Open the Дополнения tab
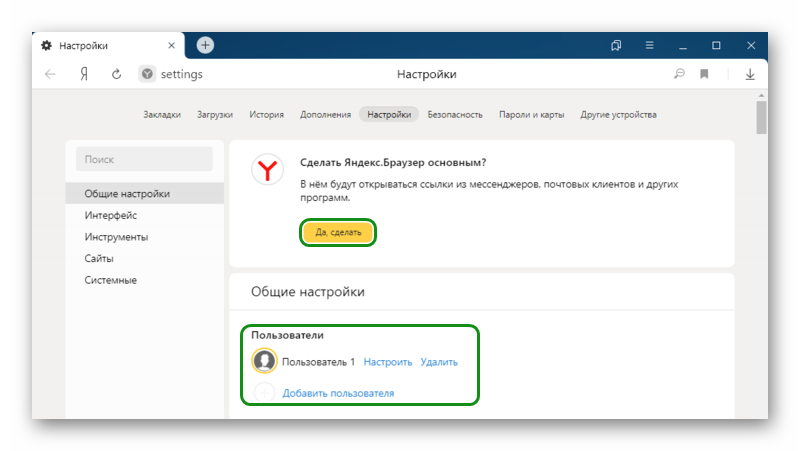The height and width of the screenshot is (451, 800). pyautogui.click(x=326, y=114)
